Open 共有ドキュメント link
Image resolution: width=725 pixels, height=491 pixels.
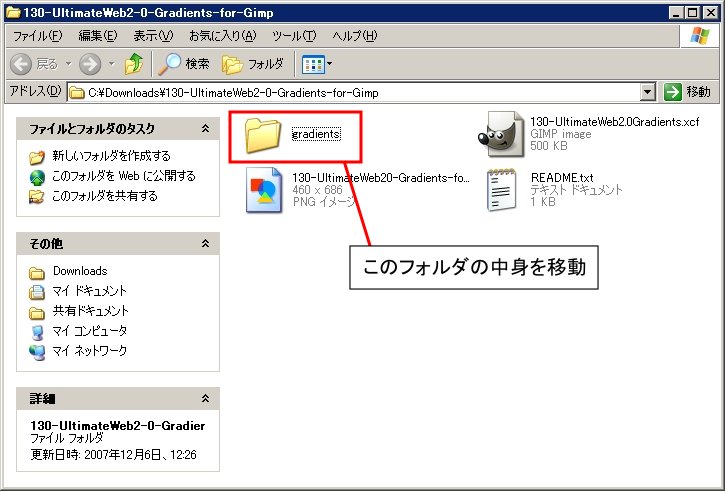tap(90, 311)
